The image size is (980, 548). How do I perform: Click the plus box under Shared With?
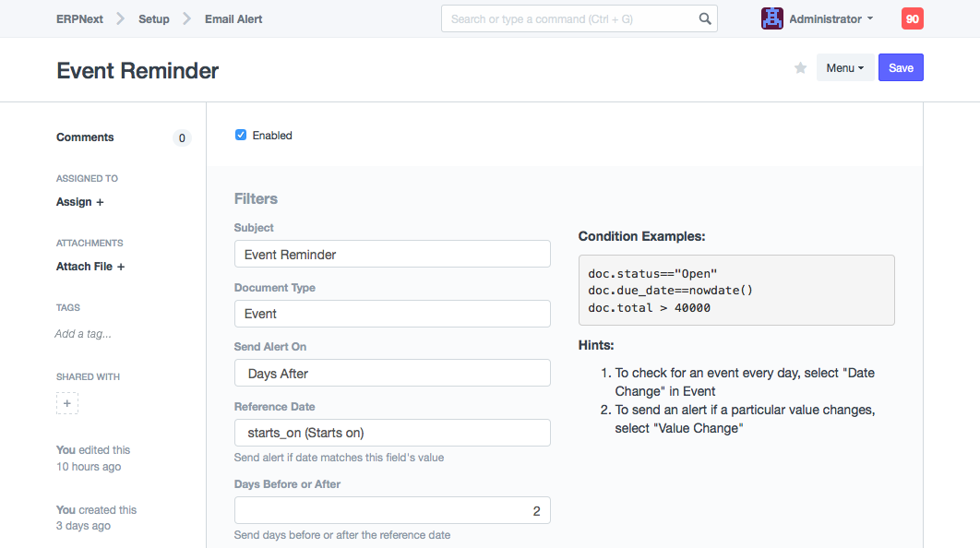pos(67,403)
